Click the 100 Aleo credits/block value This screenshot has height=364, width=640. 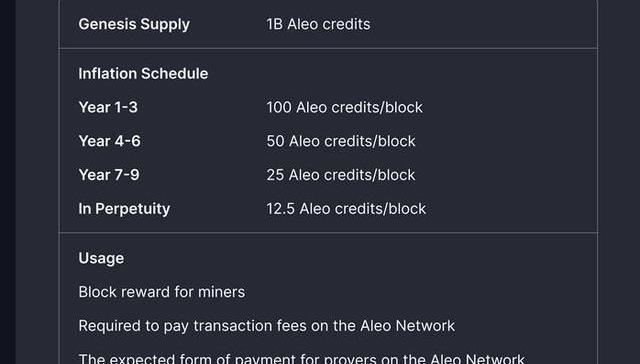[344, 107]
